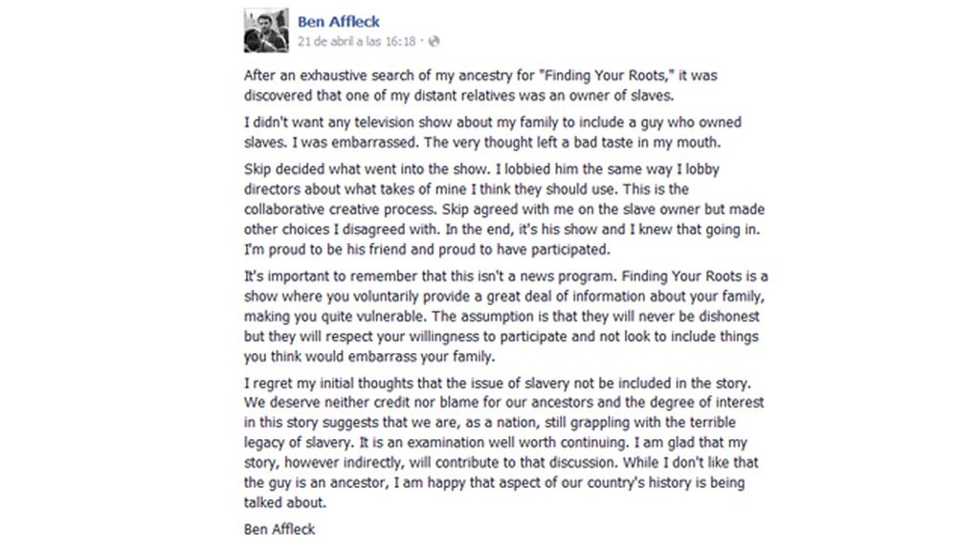Click the globe public-audience icon
This screenshot has width=980, height=551.
(x=435, y=41)
